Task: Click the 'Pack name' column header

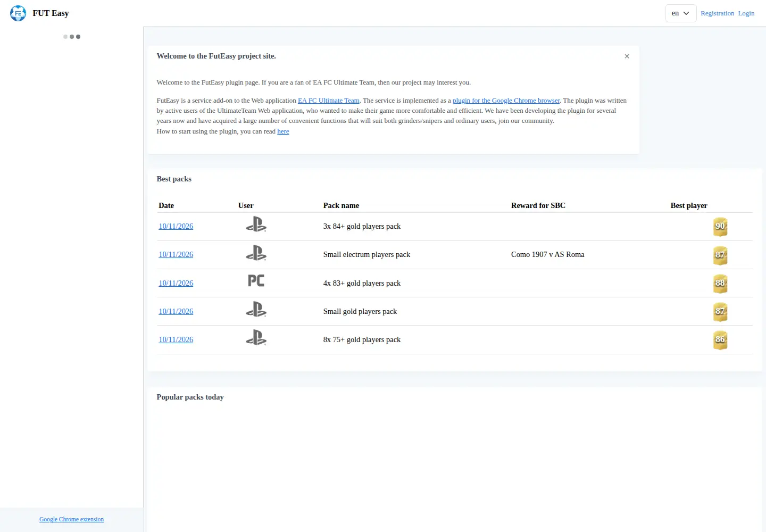Action: tap(341, 205)
